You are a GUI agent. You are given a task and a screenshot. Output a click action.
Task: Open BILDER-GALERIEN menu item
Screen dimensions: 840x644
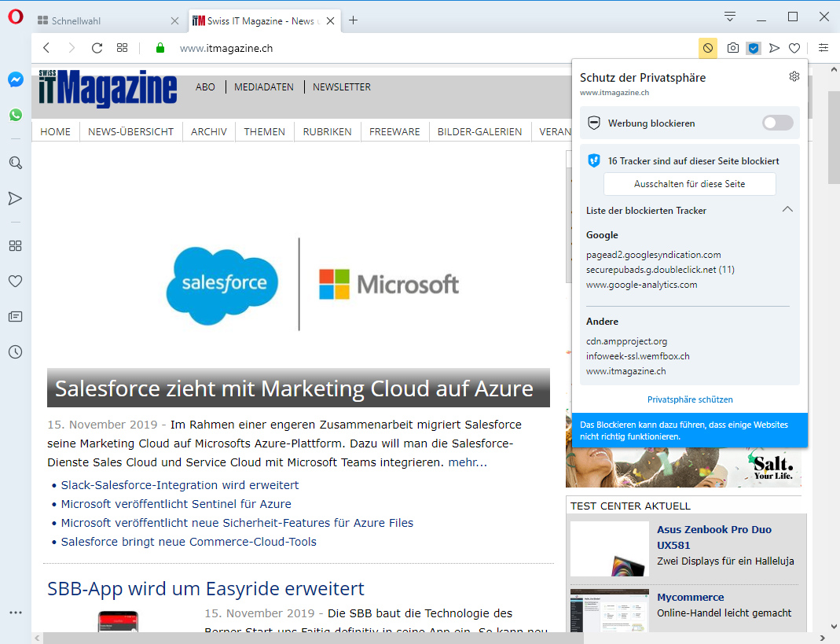tap(479, 131)
